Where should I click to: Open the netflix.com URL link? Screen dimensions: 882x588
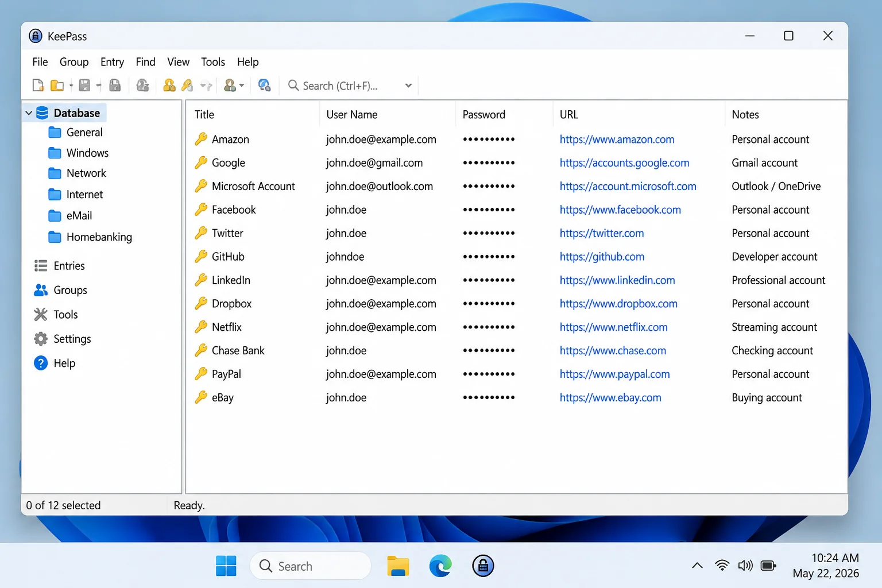pyautogui.click(x=613, y=327)
